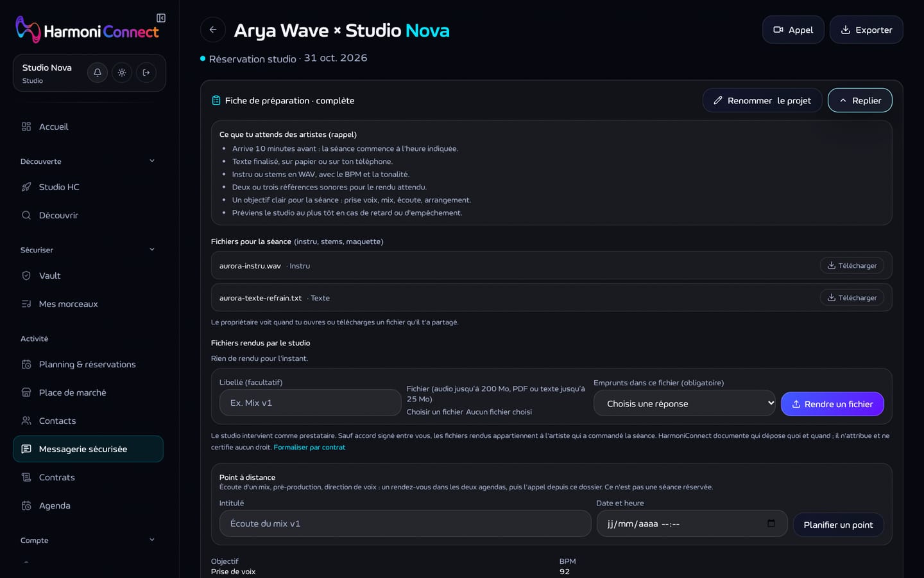Collapse the Sécuriser section chevron
This screenshot has height=578, width=924.
(x=152, y=249)
